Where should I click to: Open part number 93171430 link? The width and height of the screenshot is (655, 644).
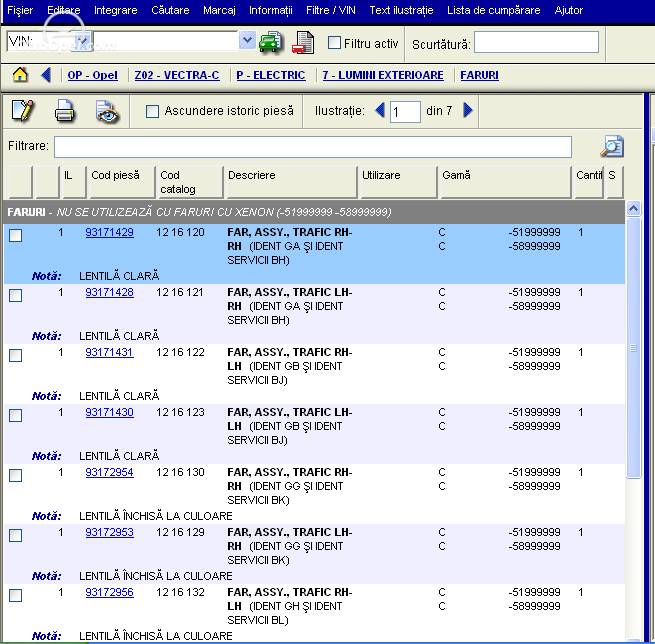tap(109, 412)
